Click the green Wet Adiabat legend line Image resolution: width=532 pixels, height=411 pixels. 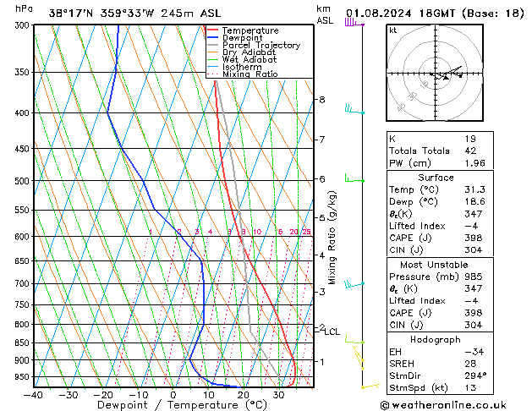pyautogui.click(x=212, y=60)
